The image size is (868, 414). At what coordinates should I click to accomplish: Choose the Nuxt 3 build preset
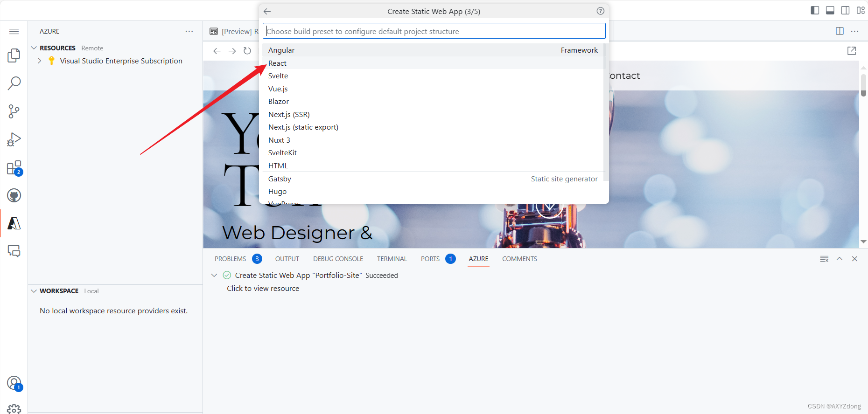[x=434, y=140]
